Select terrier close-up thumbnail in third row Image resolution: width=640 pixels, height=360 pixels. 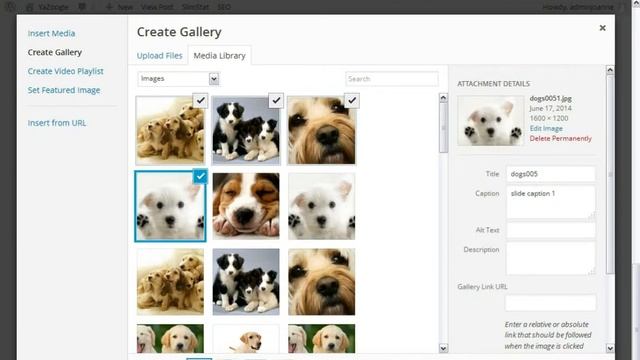click(x=322, y=282)
